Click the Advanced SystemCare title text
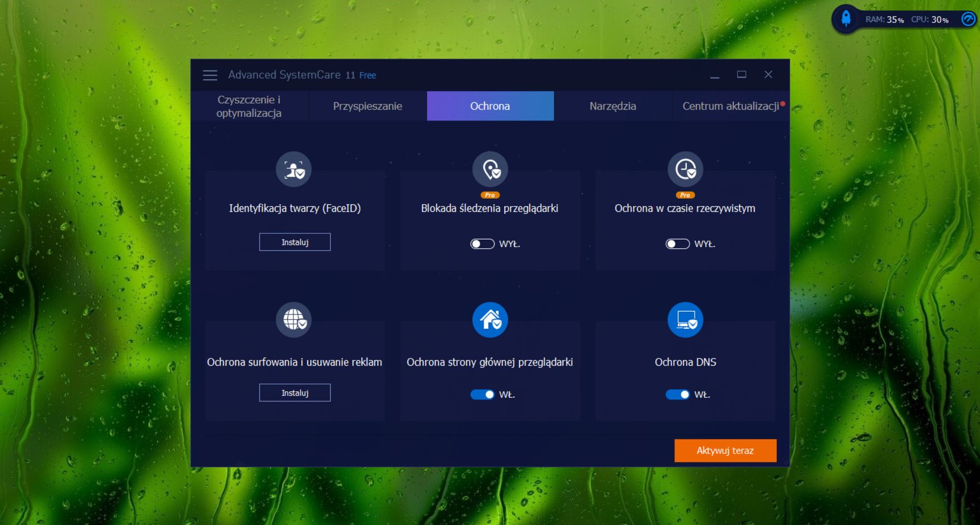Screen dimensions: 980x525 point(284,75)
